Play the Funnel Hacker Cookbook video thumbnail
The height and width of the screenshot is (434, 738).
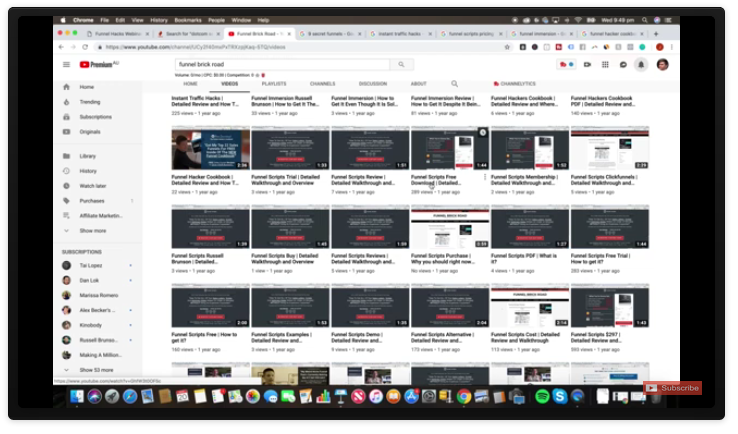pos(210,148)
